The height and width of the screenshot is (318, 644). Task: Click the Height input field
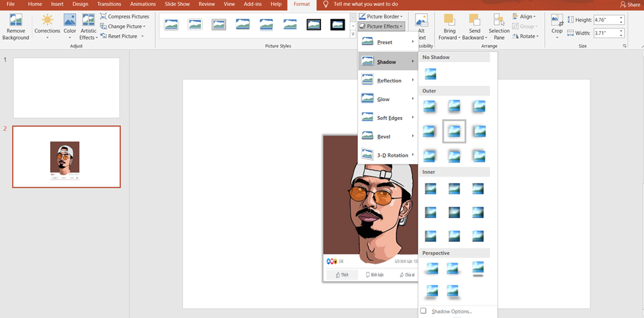pos(606,20)
